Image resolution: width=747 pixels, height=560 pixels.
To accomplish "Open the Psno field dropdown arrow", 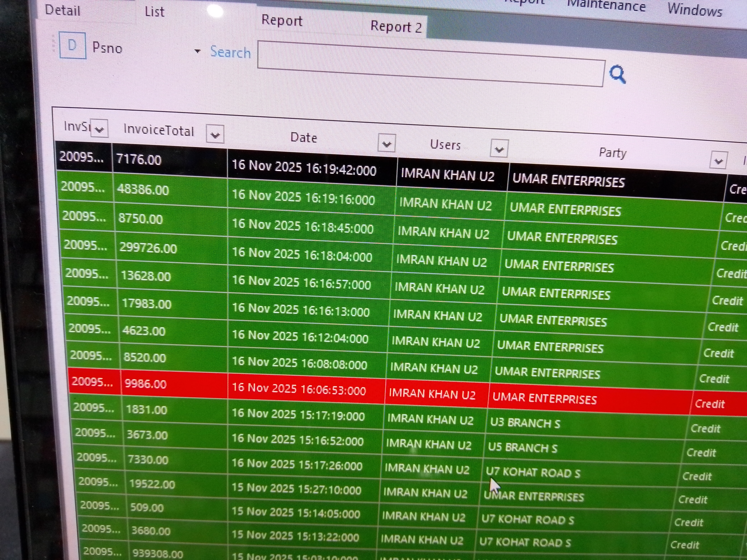I will pyautogui.click(x=197, y=51).
